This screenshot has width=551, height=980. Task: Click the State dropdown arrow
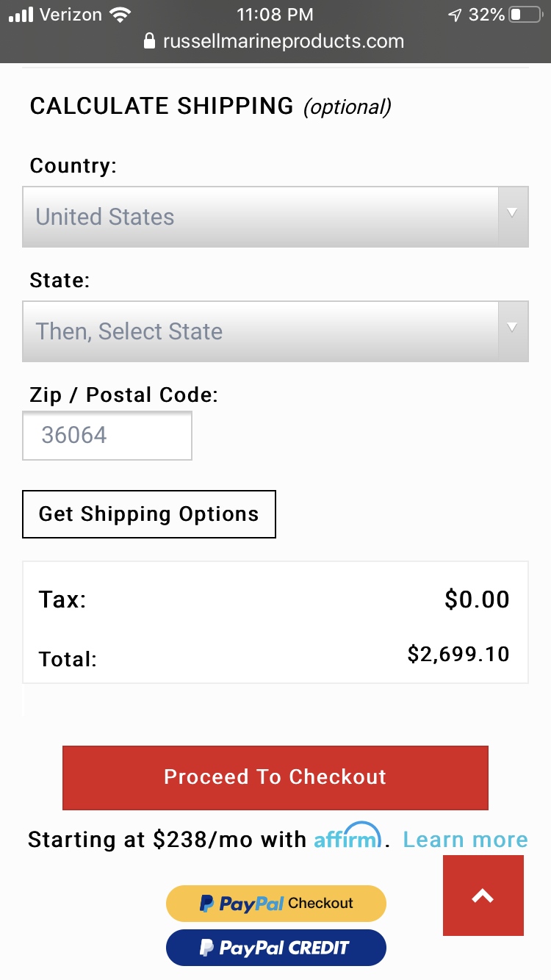click(x=513, y=328)
